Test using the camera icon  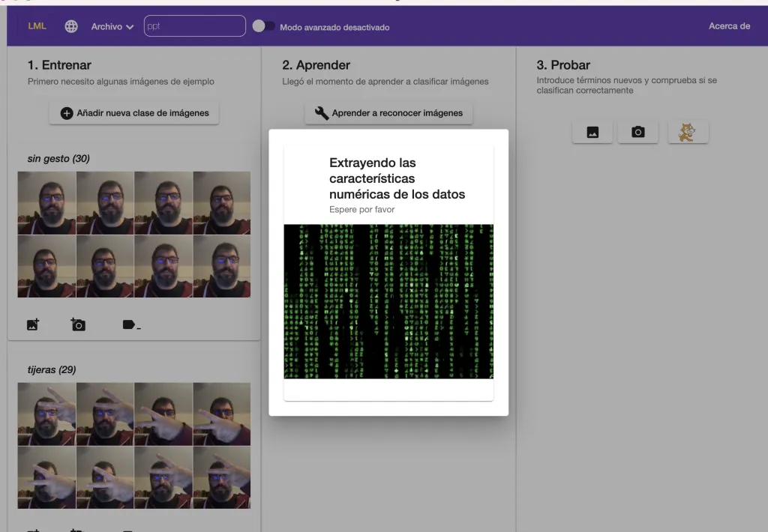(637, 133)
